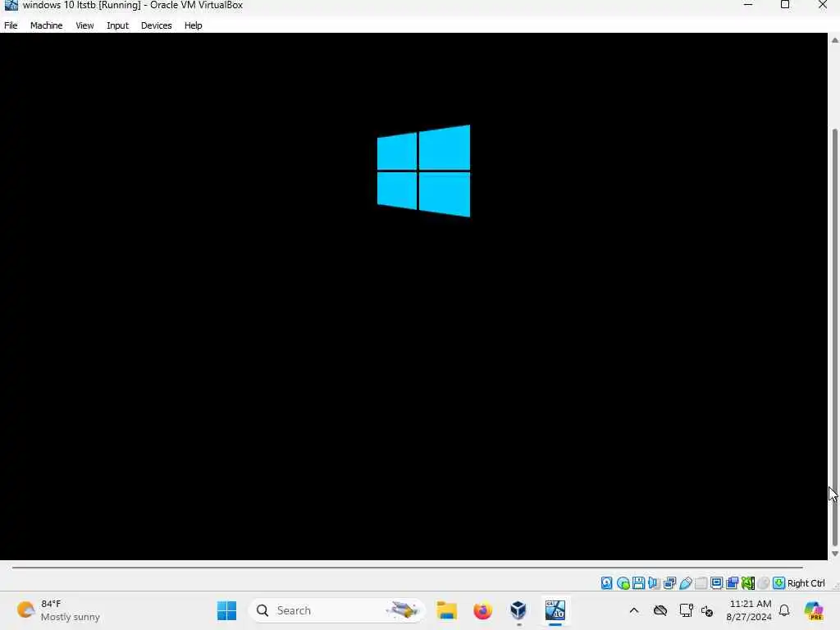
Task: Click the Right Ctrl host key label
Action: 806,583
